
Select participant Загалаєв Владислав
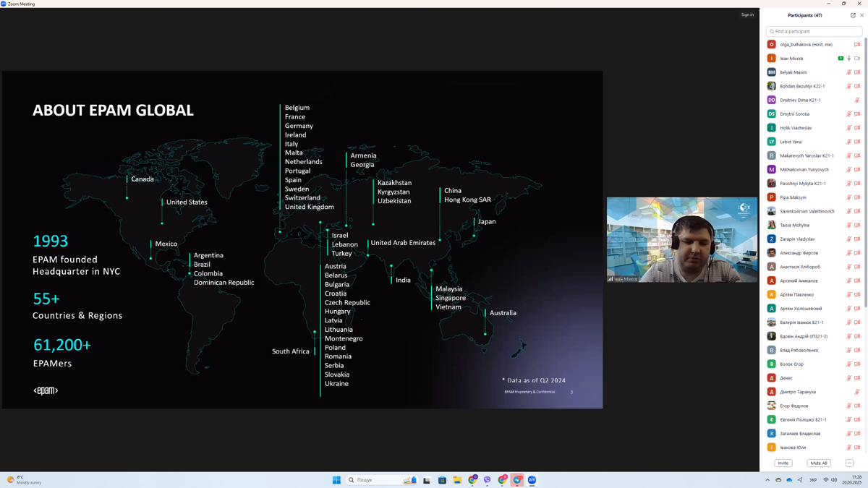[x=814, y=434]
